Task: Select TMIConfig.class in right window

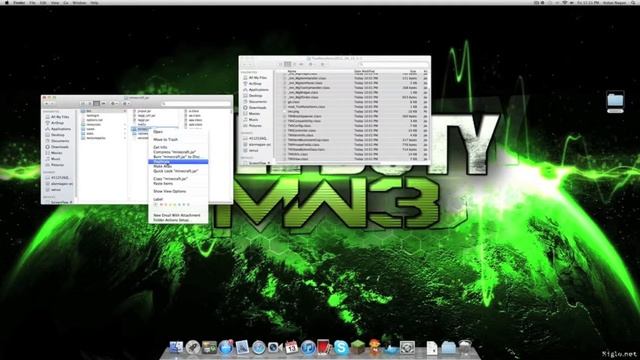Action: coord(300,126)
